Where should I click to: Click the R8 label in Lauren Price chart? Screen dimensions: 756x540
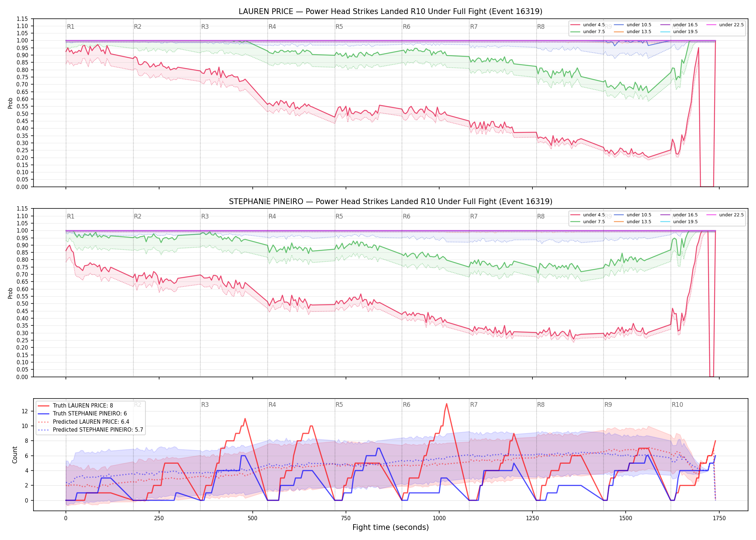pos(541,27)
